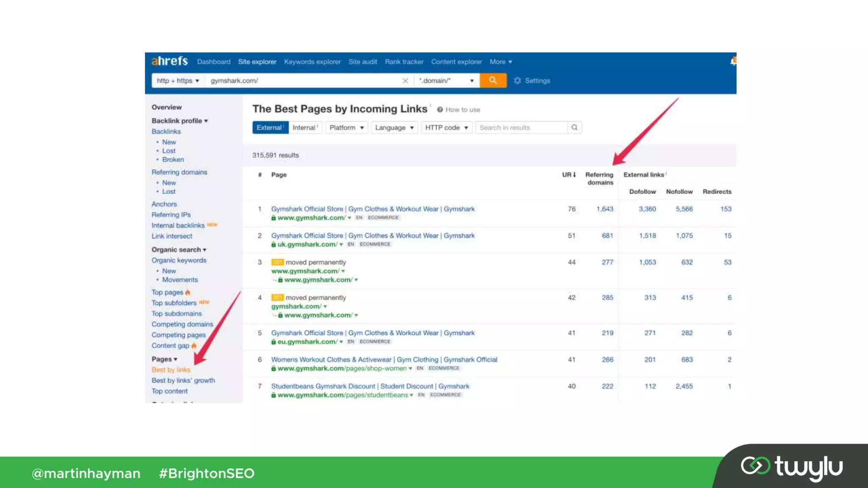This screenshot has width=868, height=488.
Task: Click the ahrefs logo
Action: pos(170,61)
